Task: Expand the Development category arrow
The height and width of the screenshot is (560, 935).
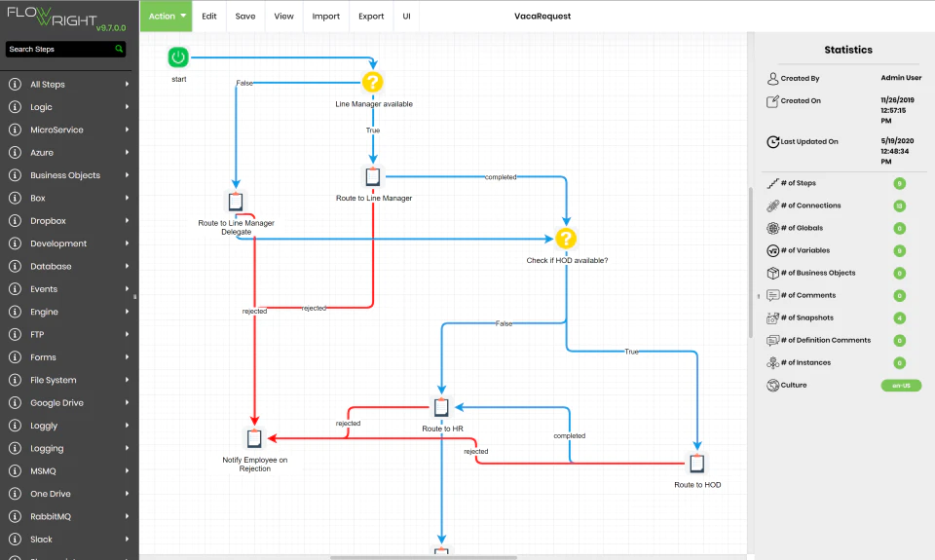Action: click(127, 243)
